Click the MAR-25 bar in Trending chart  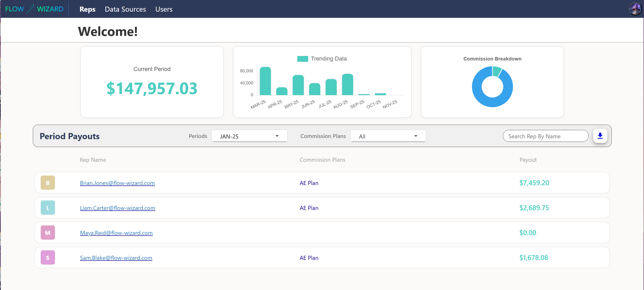coord(265,81)
